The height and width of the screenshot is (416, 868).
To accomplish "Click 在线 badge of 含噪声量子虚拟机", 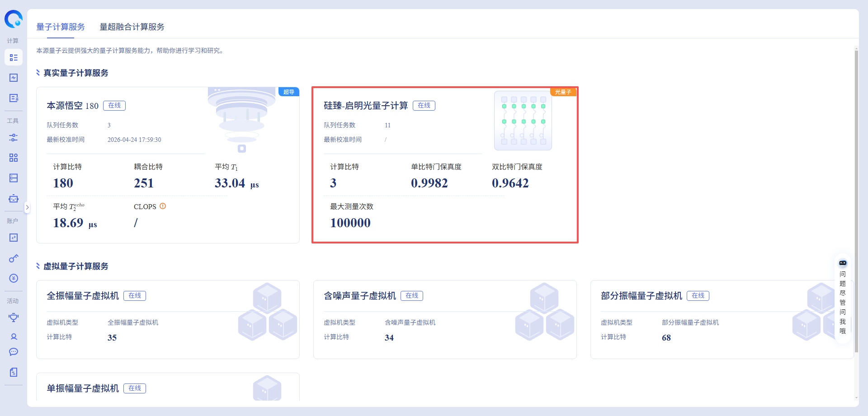I will pyautogui.click(x=412, y=295).
